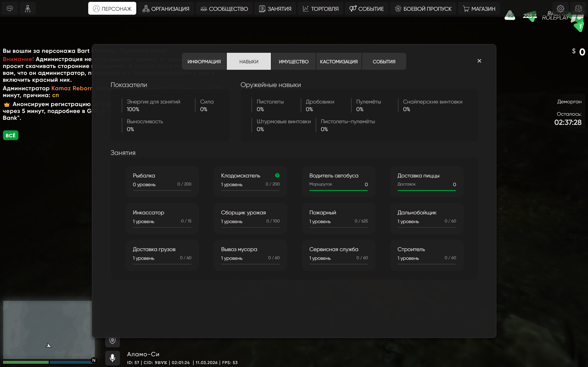
Task: Open the БОЕВОЙ ПРОПУСК menu
Action: click(423, 9)
